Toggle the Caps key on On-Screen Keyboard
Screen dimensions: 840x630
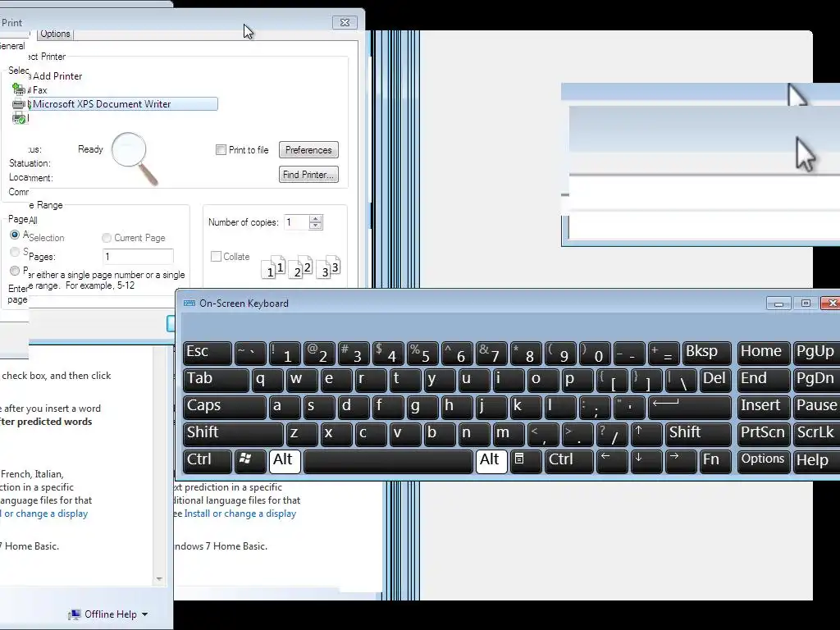click(225, 408)
